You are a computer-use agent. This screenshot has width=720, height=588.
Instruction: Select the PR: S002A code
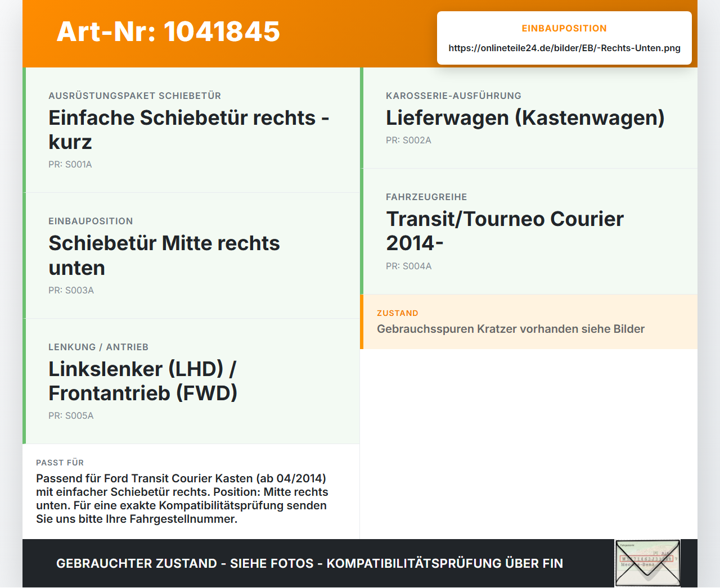408,140
